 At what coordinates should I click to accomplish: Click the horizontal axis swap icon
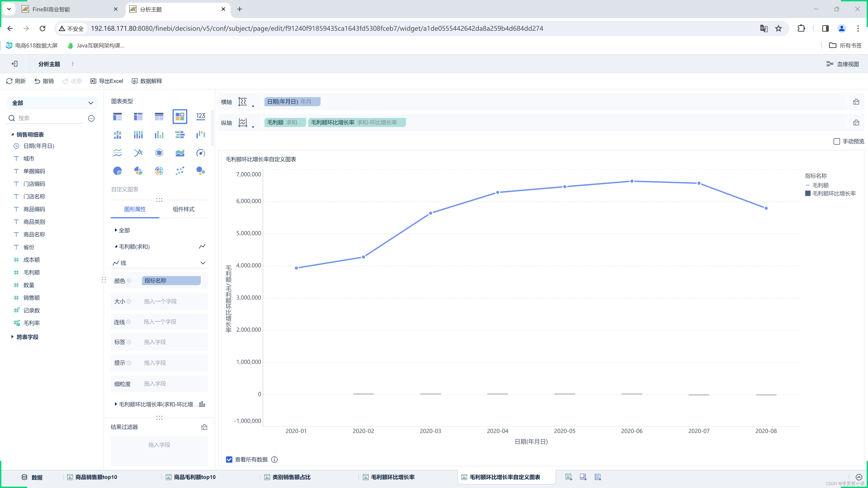(x=243, y=102)
